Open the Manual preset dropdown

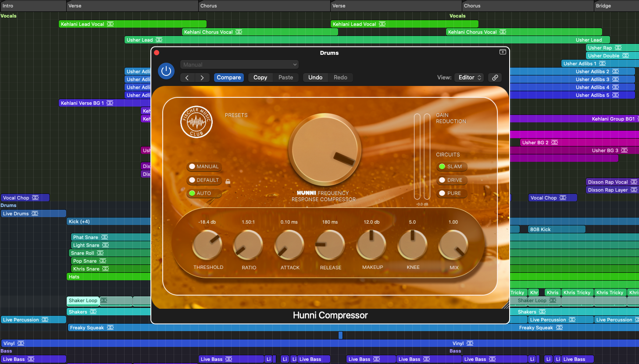click(x=239, y=64)
